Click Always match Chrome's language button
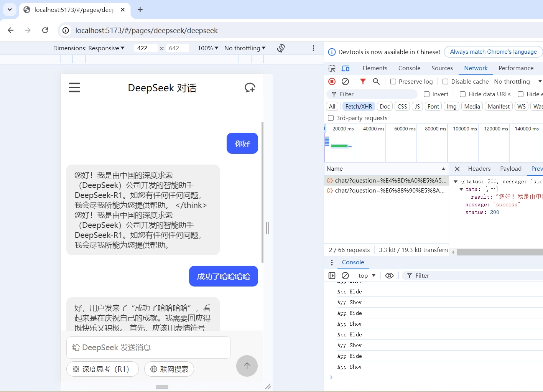This screenshot has height=392, width=543. pyautogui.click(x=493, y=52)
